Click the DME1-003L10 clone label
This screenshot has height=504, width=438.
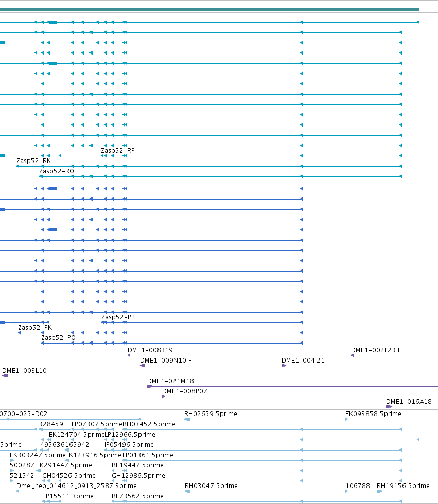click(x=24, y=371)
